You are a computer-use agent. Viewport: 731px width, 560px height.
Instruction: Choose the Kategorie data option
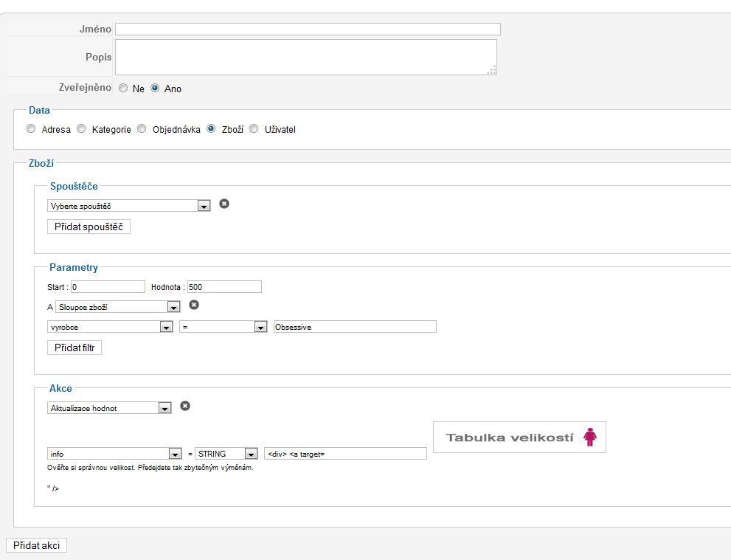pos(81,129)
